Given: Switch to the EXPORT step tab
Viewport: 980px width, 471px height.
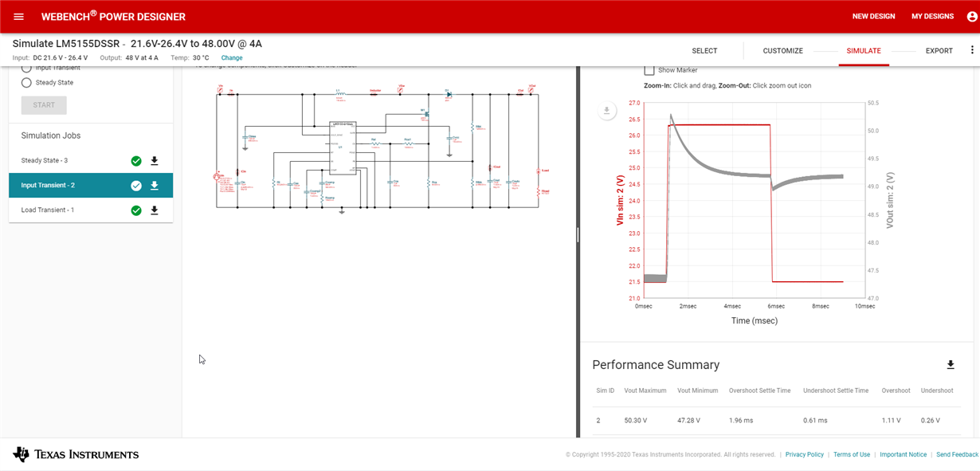Looking at the screenshot, I should 939,50.
